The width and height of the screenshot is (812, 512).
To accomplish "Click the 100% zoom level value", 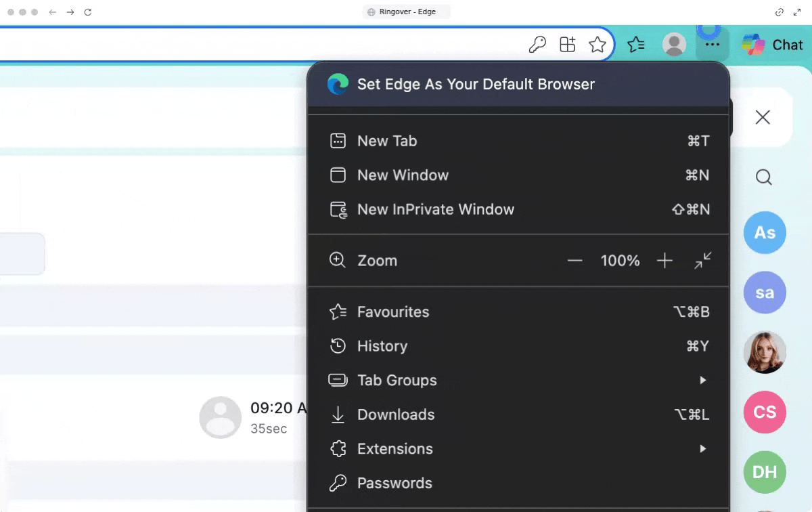I will (620, 261).
